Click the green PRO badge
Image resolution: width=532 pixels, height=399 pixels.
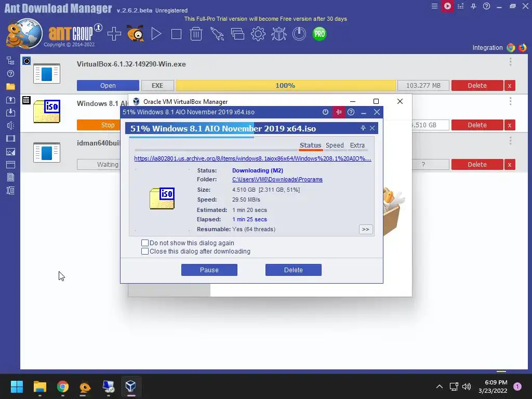tap(320, 34)
